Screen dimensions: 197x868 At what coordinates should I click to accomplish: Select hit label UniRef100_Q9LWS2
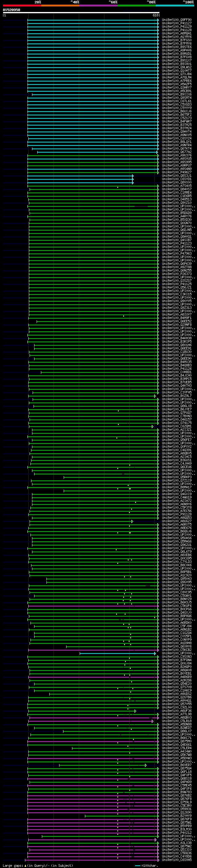pos(177,67)
